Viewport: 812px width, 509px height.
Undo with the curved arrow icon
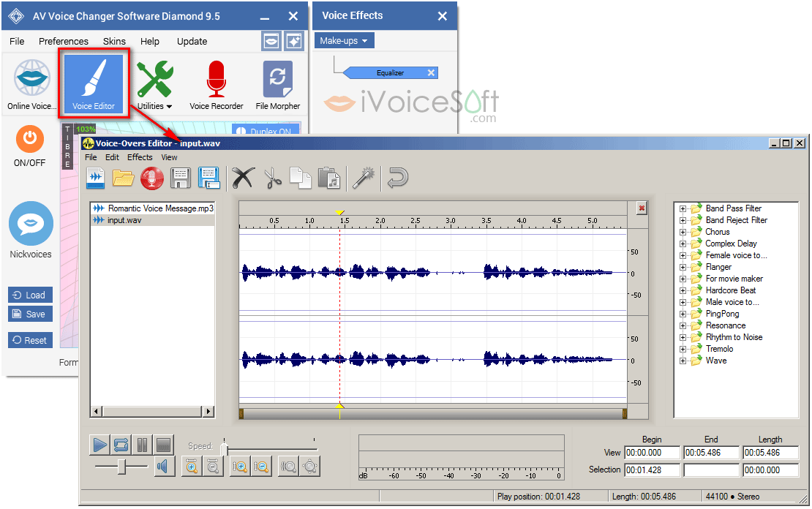click(x=398, y=178)
